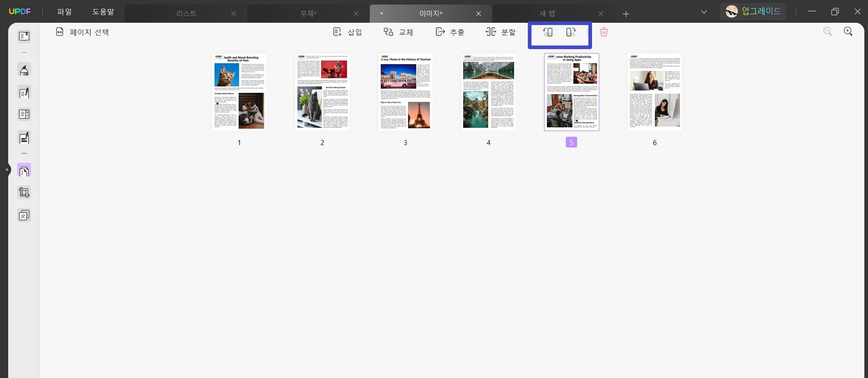Open the Fill and Sign tool in sidebar
Viewport: 868px width, 378px height.
pyautogui.click(x=24, y=137)
